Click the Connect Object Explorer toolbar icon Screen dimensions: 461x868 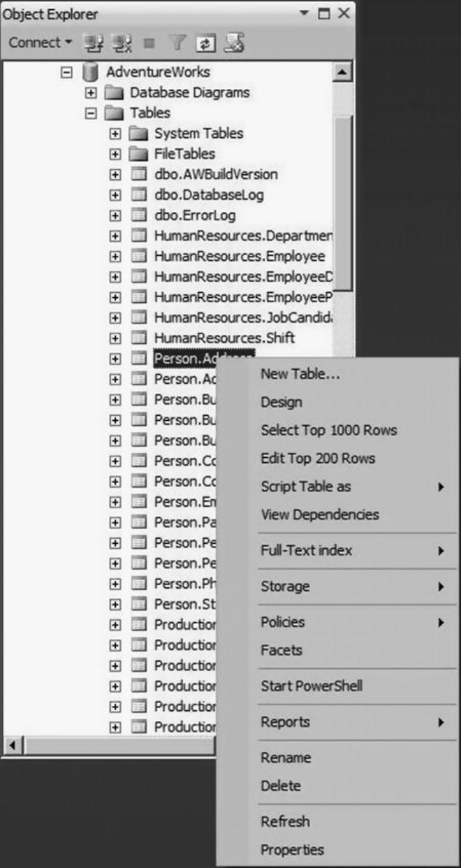(x=93, y=43)
